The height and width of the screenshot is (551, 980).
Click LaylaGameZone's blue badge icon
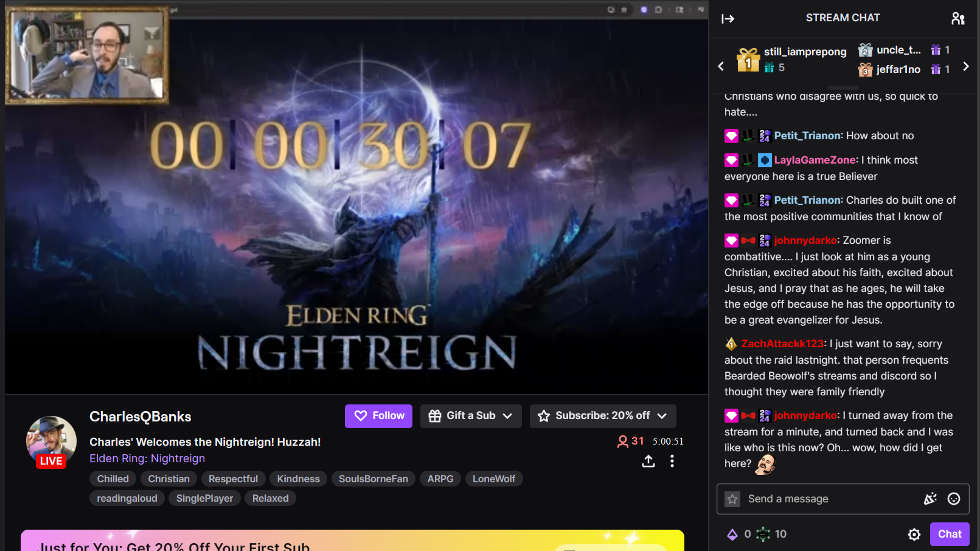tap(765, 160)
